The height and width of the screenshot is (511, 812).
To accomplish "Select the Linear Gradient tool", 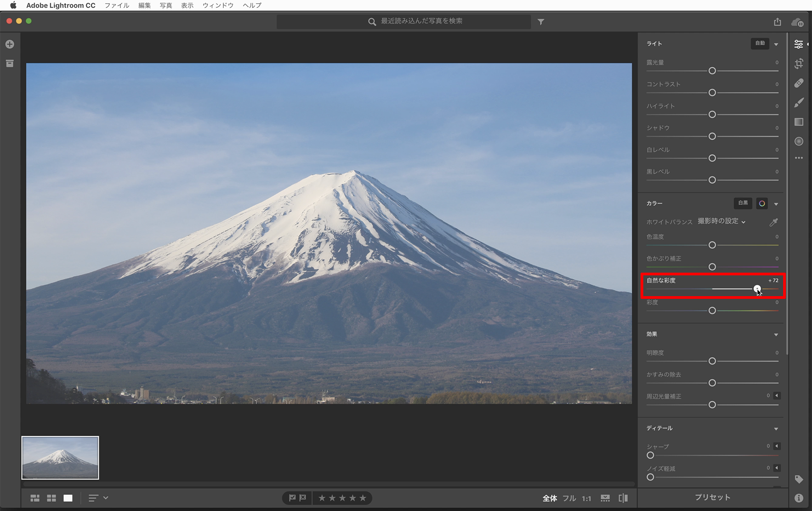I will [799, 122].
